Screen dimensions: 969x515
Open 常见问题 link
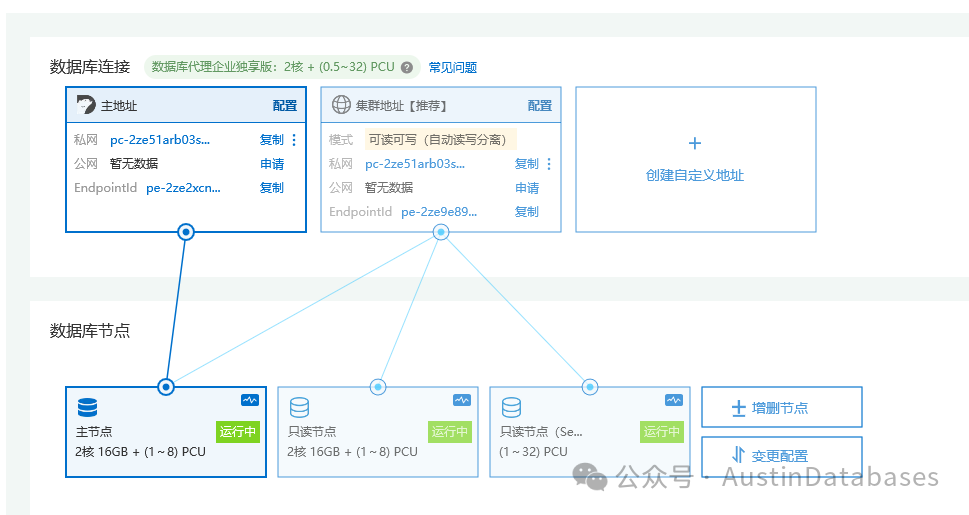453,67
